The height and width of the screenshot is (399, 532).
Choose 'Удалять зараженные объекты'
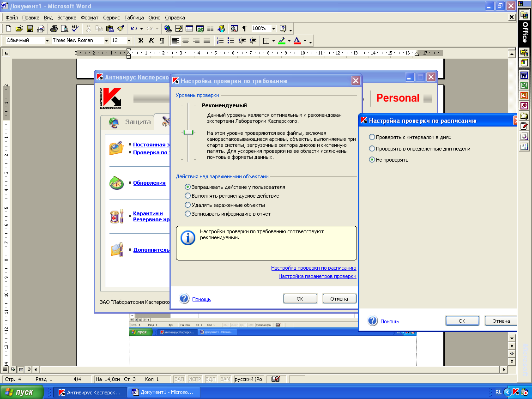(x=224, y=205)
